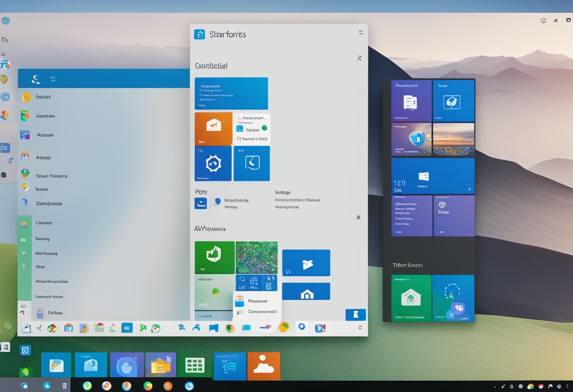Select the blue gear Settings tile

pos(213,163)
